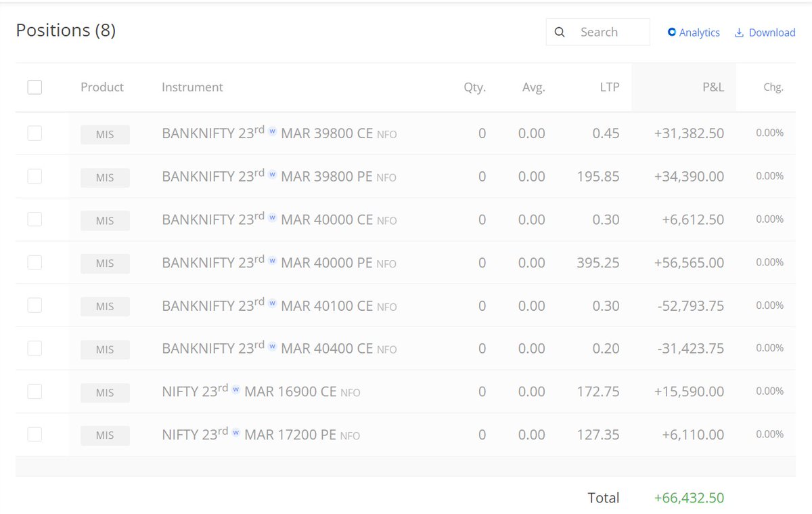Sort positions by P&L column header
This screenshot has width=812, height=514.
click(x=713, y=87)
